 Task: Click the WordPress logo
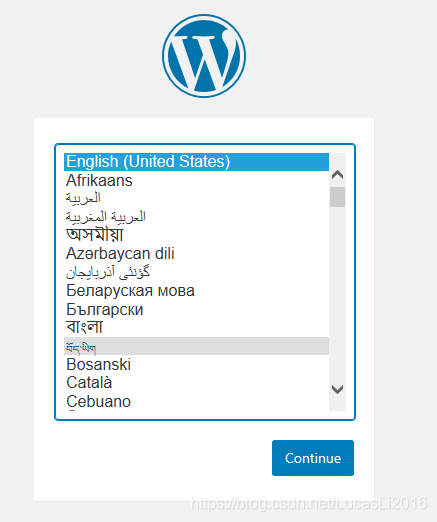(x=204, y=56)
